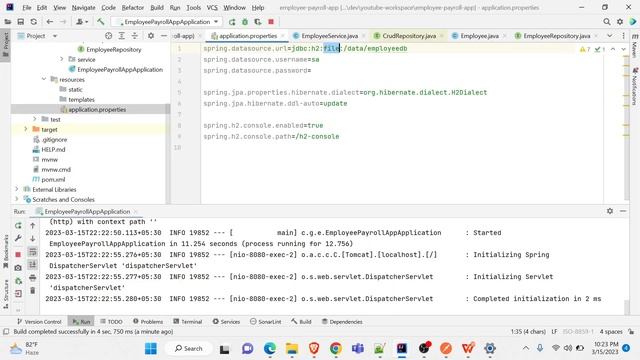Click the Open folder icon in toolbar
The width and height of the screenshot is (640, 360).
[8, 22]
